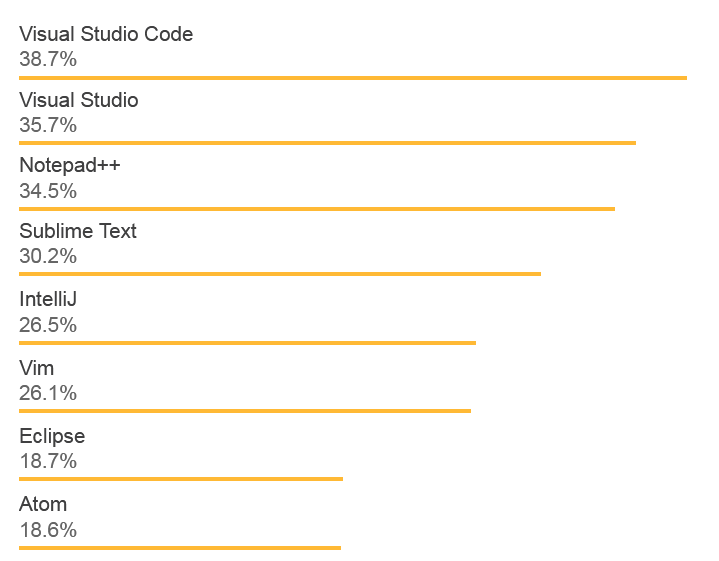Click the IntelliJ label
This screenshot has width=719, height=561.
[48, 299]
